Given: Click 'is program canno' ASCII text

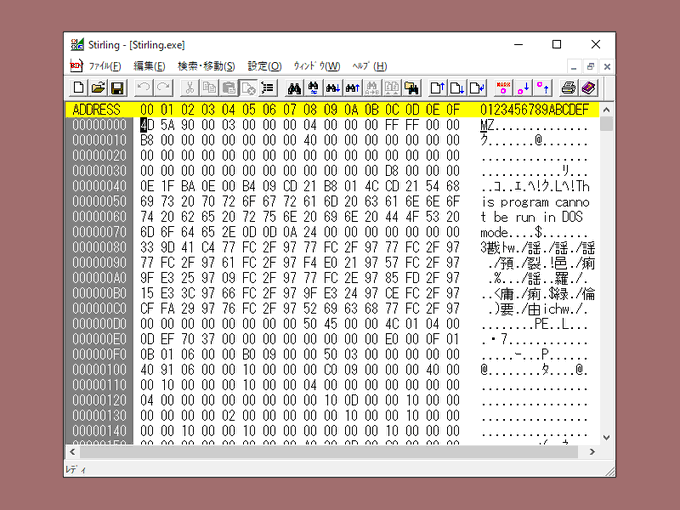Looking at the screenshot, I should point(535,202).
